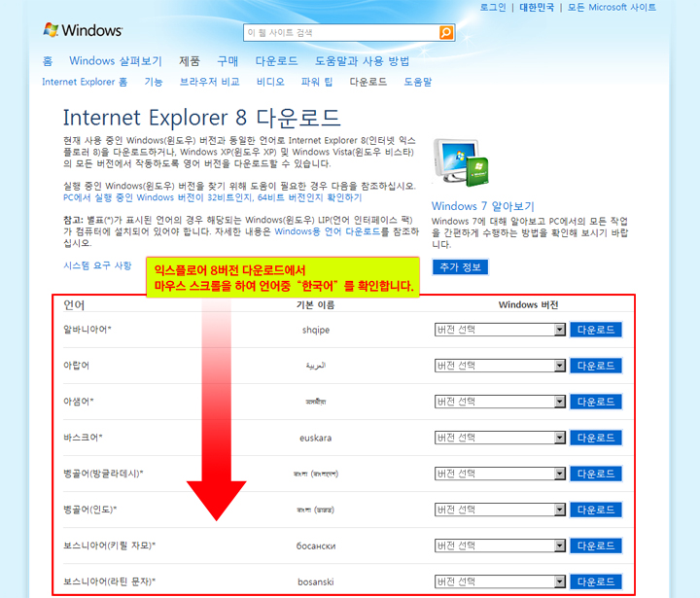Click 다운로드 button for 알바니아어
The height and width of the screenshot is (598, 700).
click(596, 330)
